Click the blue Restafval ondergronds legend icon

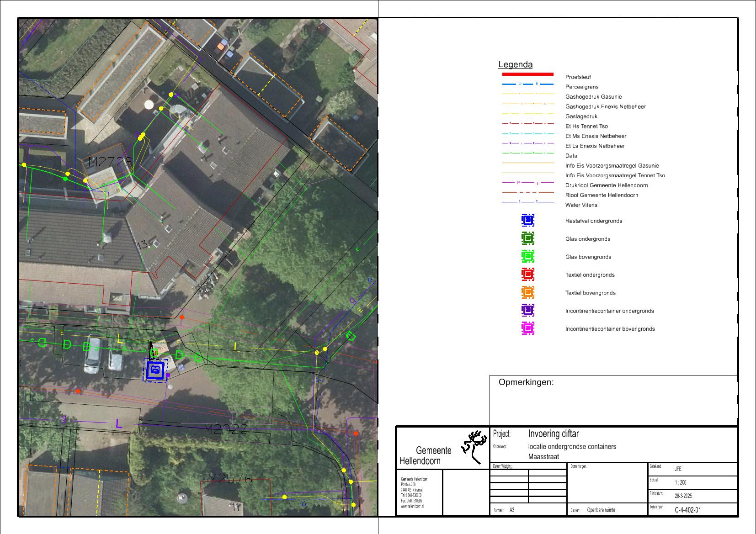pos(527,221)
